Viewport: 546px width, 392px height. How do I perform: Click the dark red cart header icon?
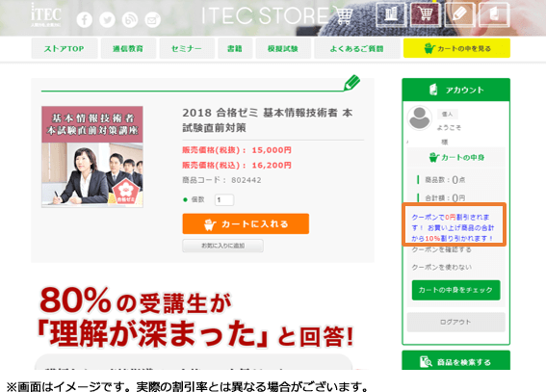tap(426, 14)
